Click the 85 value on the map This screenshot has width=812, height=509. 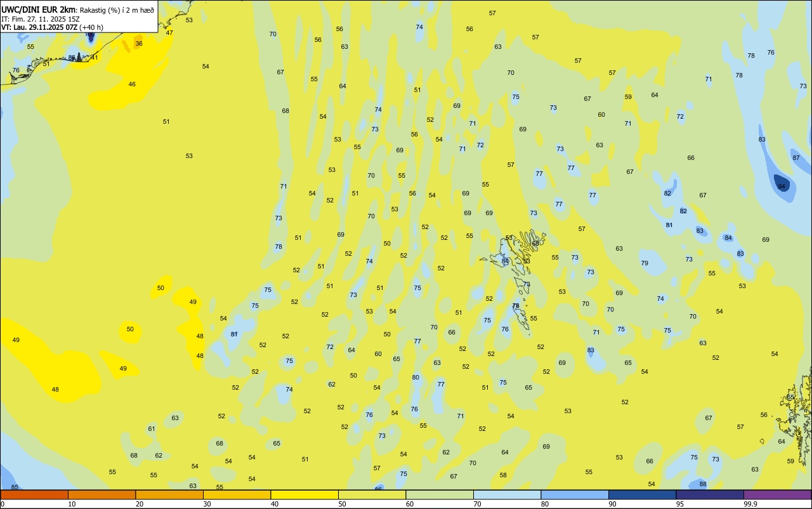pyautogui.click(x=15, y=487)
